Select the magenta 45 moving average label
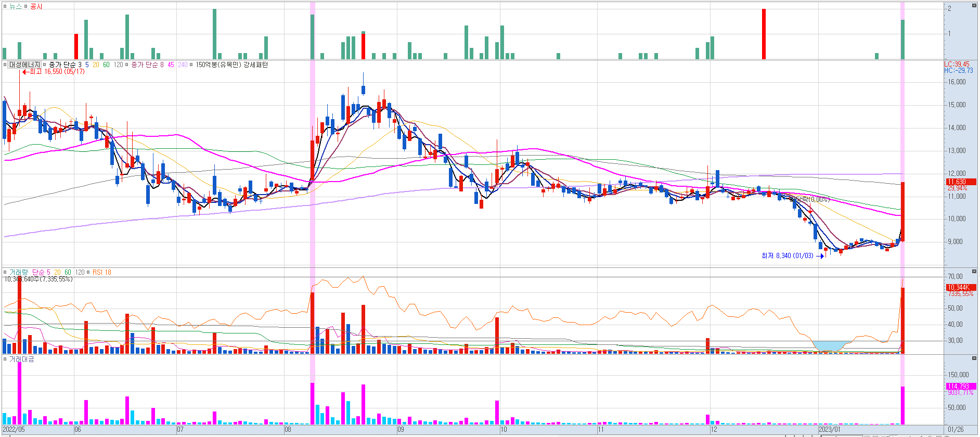The image size is (980, 437). click(x=171, y=65)
